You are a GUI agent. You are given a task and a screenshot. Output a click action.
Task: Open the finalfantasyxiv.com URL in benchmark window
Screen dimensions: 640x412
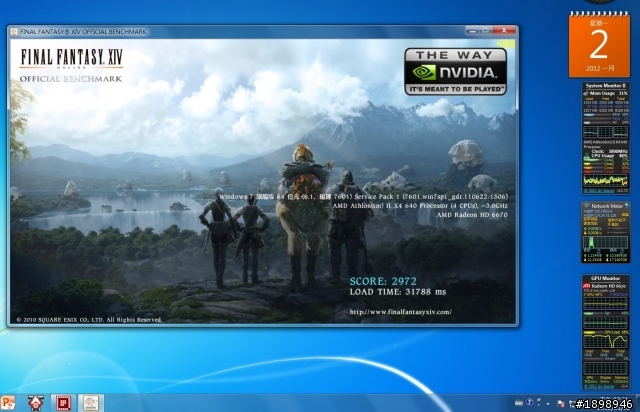pos(400,312)
